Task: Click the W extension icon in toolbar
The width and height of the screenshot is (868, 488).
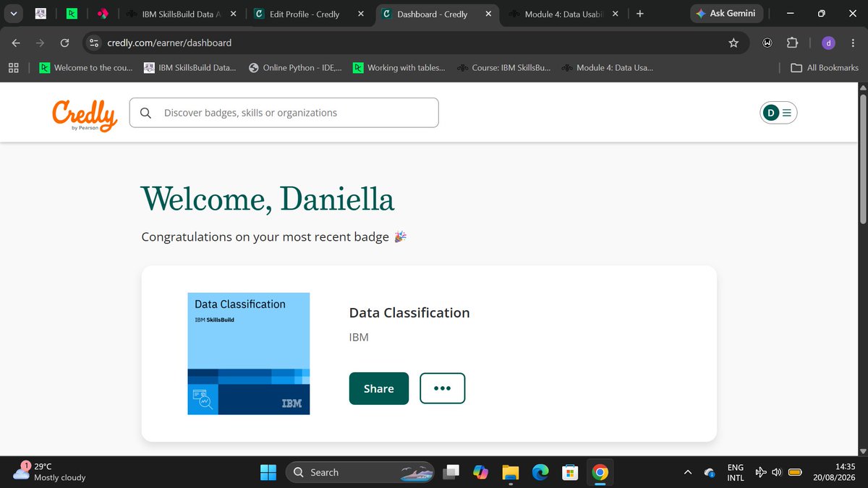Action: pyautogui.click(x=767, y=43)
